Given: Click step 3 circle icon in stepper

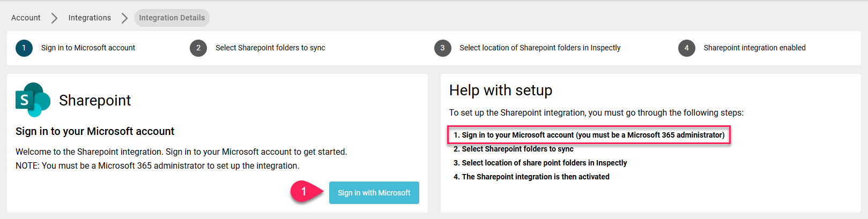Looking at the screenshot, I should [442, 48].
